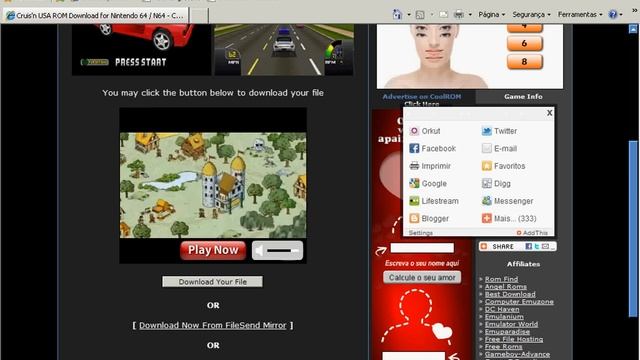
Task: Share with the Google icon
Action: point(414,183)
